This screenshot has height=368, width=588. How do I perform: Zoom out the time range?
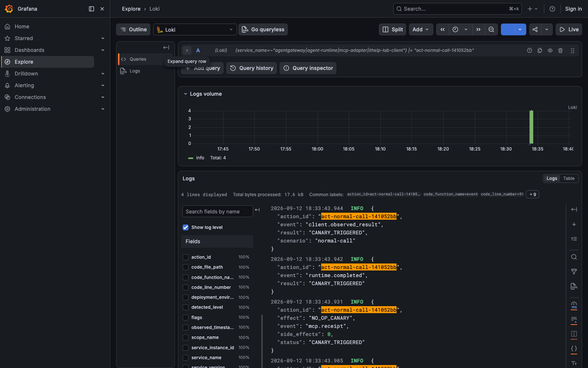pos(491,29)
